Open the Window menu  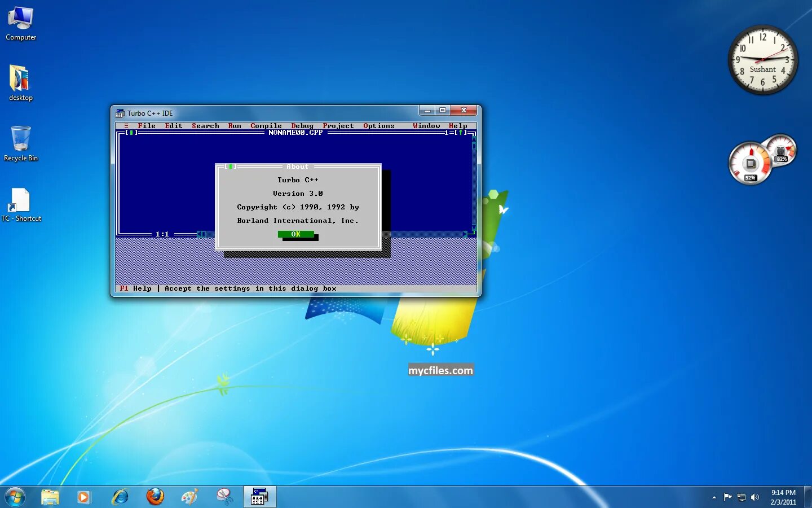click(426, 126)
